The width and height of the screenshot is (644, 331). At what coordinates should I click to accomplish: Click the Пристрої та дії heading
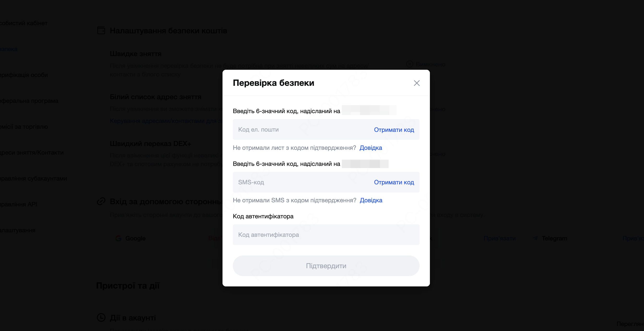pos(128,285)
